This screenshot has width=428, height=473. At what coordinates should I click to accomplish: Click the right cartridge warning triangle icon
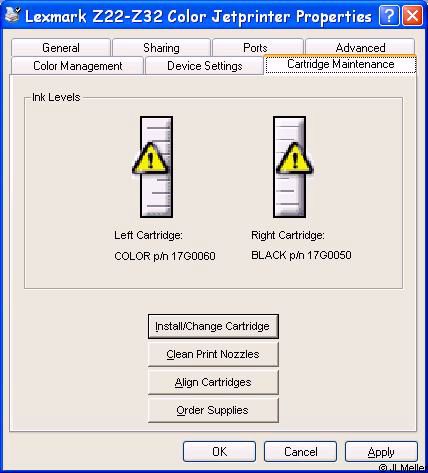[x=294, y=158]
